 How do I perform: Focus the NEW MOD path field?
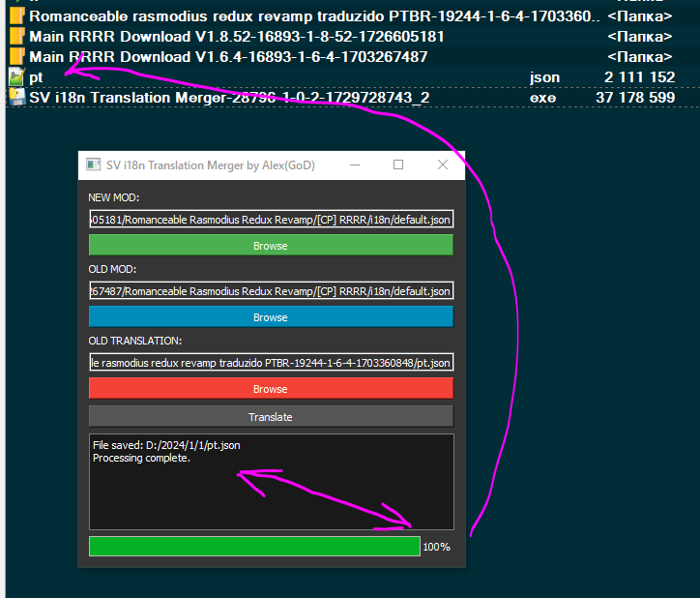271,220
